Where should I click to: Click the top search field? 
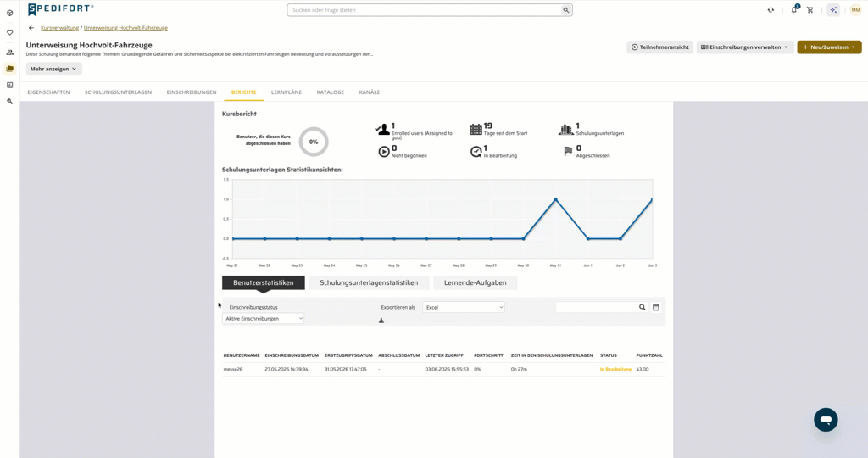pos(430,10)
